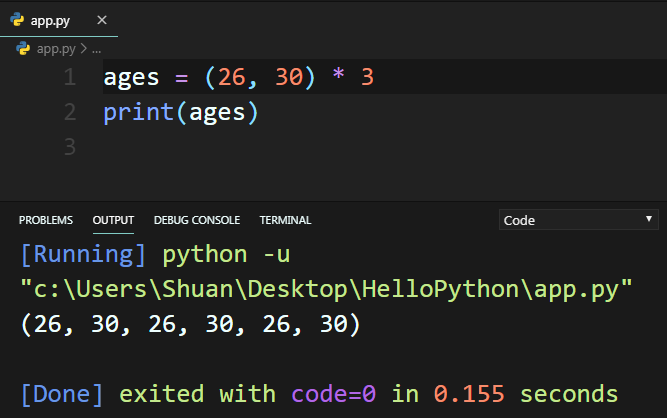The height and width of the screenshot is (418, 667).
Task: Open the Code output channel dropdown
Action: [x=578, y=219]
